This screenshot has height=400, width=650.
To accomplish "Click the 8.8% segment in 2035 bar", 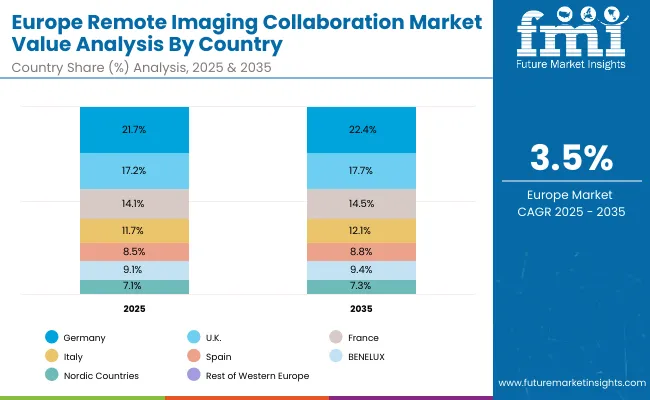I will [361, 252].
